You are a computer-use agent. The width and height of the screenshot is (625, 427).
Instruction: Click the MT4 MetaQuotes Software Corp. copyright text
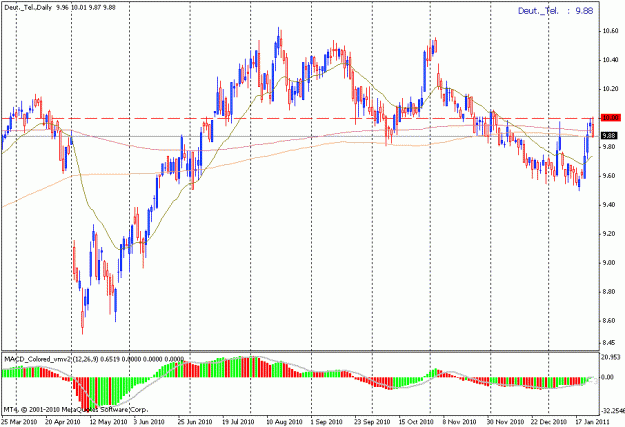pyautogui.click(x=76, y=409)
